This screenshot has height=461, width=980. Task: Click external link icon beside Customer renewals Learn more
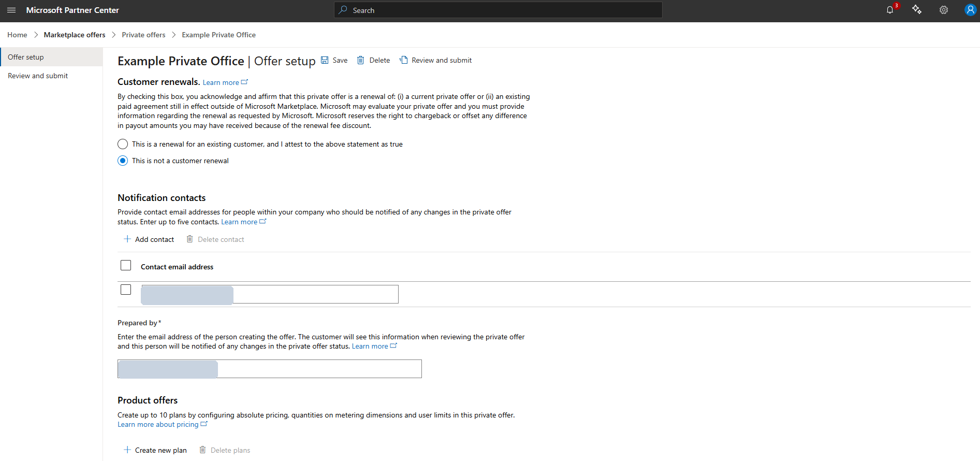pos(245,82)
